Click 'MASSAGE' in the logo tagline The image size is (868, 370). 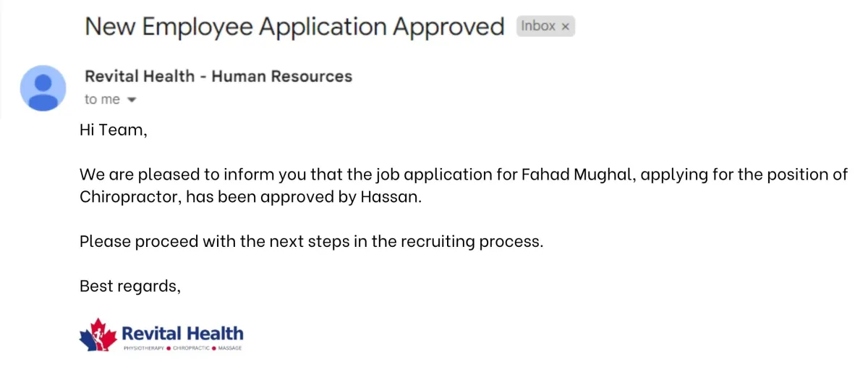(x=230, y=349)
